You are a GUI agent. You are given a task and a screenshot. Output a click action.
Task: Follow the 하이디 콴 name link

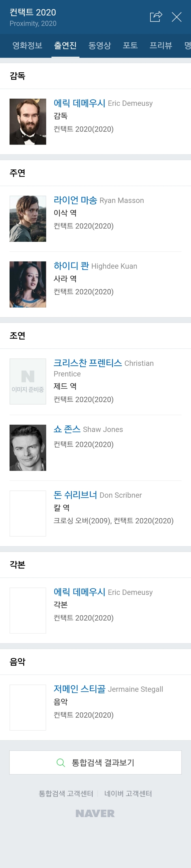pos(71,266)
